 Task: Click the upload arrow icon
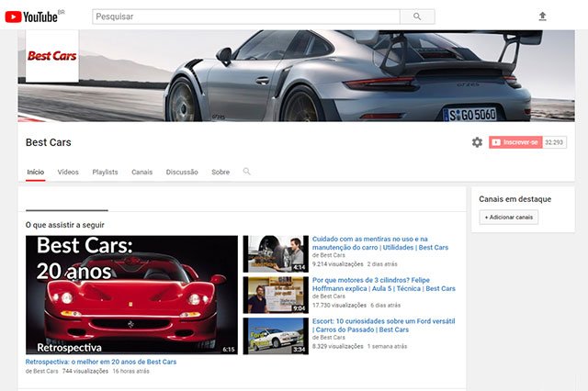pos(542,17)
